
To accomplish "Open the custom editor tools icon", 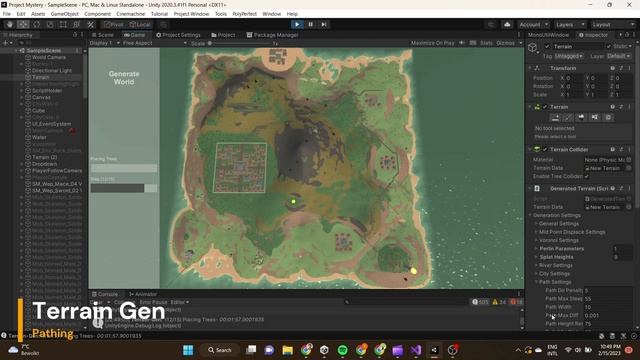I will [91, 24].
